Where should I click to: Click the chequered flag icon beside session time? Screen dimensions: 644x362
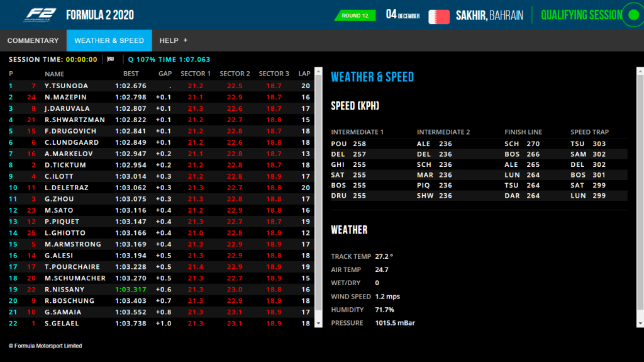[111, 59]
